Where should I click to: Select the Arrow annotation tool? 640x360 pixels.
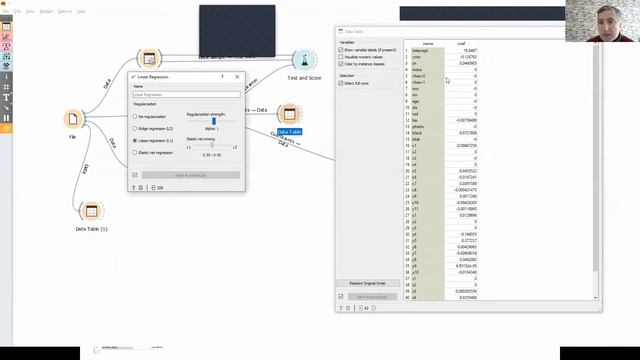coord(6,108)
